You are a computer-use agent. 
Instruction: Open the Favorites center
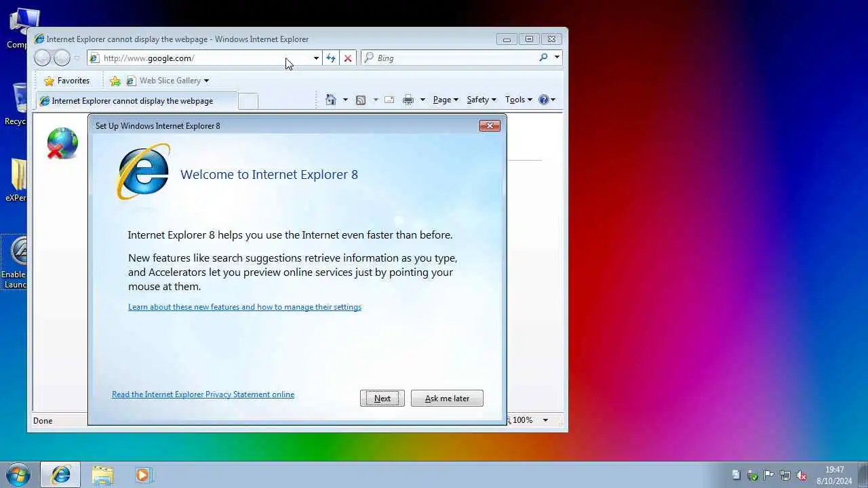(66, 81)
